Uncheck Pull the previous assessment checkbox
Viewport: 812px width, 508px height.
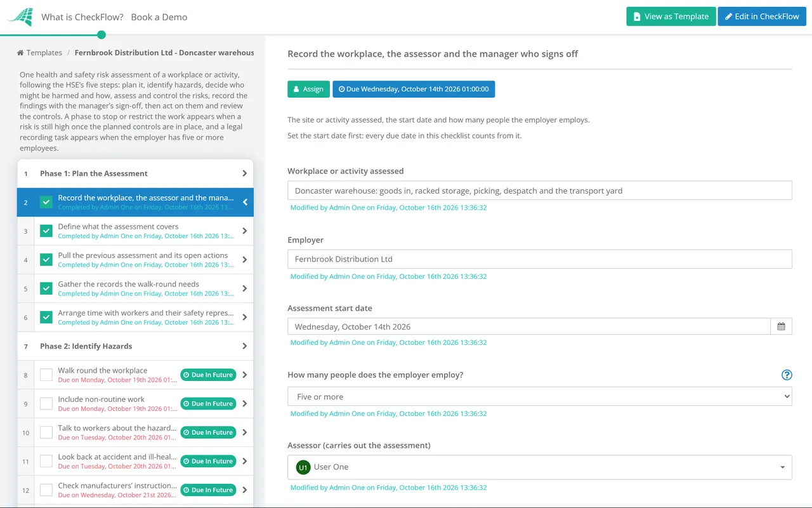tap(46, 260)
